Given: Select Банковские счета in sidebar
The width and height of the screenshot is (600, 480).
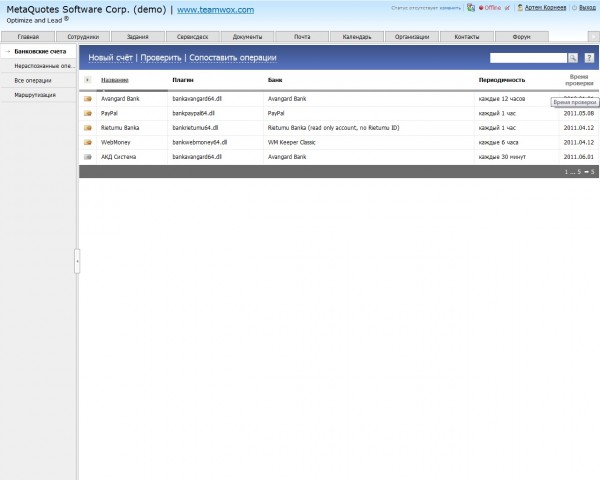Looking at the screenshot, I should pyautogui.click(x=40, y=51).
